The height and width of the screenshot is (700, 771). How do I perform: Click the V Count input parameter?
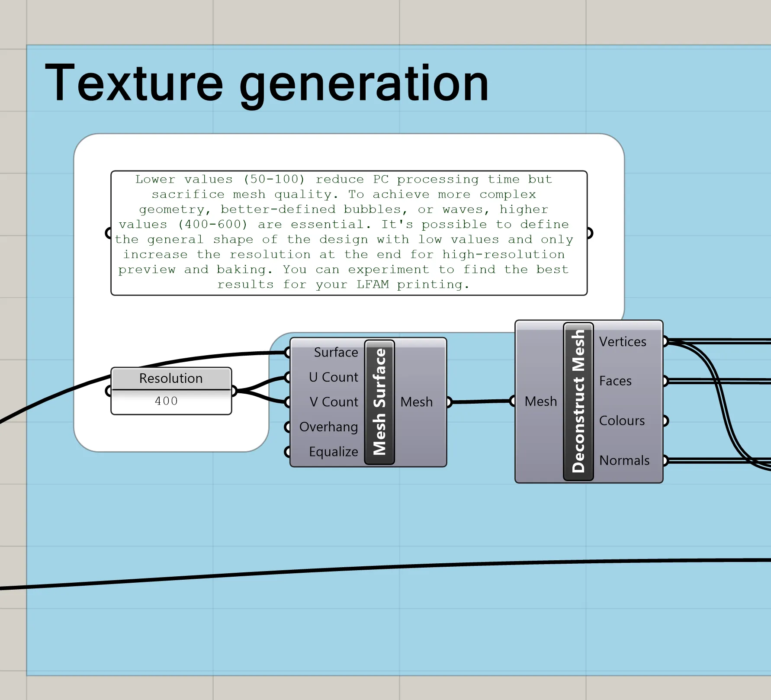tap(334, 402)
